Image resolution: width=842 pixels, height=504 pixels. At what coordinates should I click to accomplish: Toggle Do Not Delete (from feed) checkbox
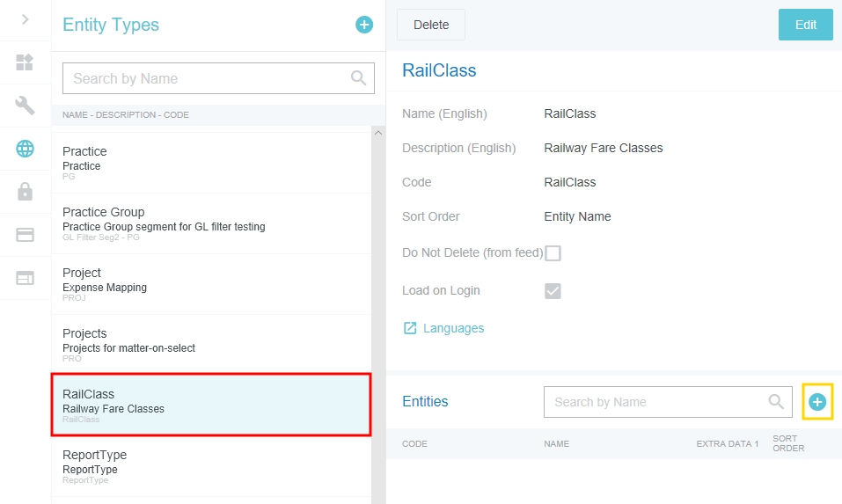(553, 253)
